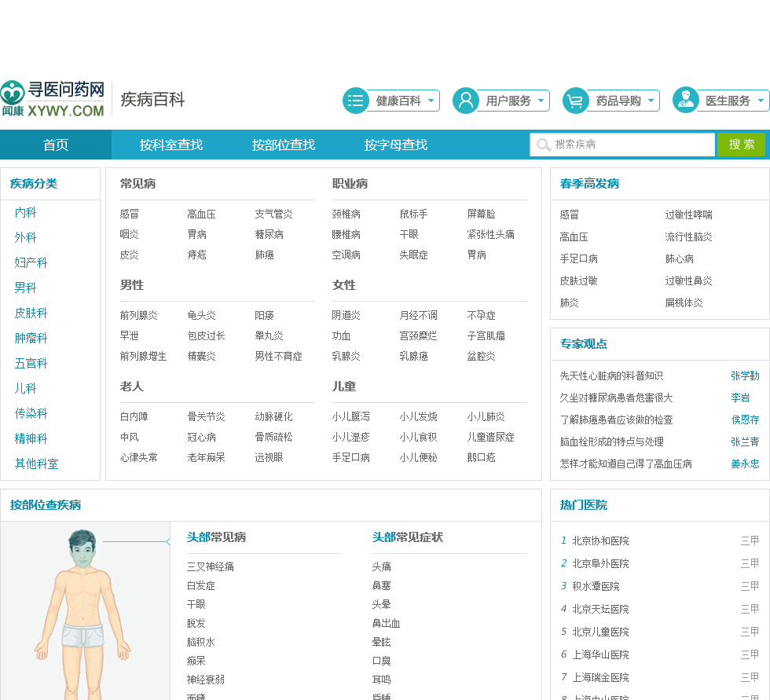Open article 先天性心脏病的科普知识
The width and height of the screenshot is (770, 700).
coord(611,376)
